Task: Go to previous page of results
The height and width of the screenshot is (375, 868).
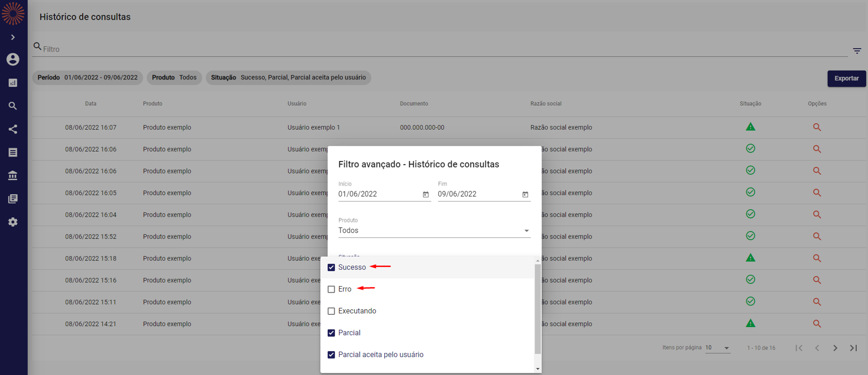Action: pos(817,348)
